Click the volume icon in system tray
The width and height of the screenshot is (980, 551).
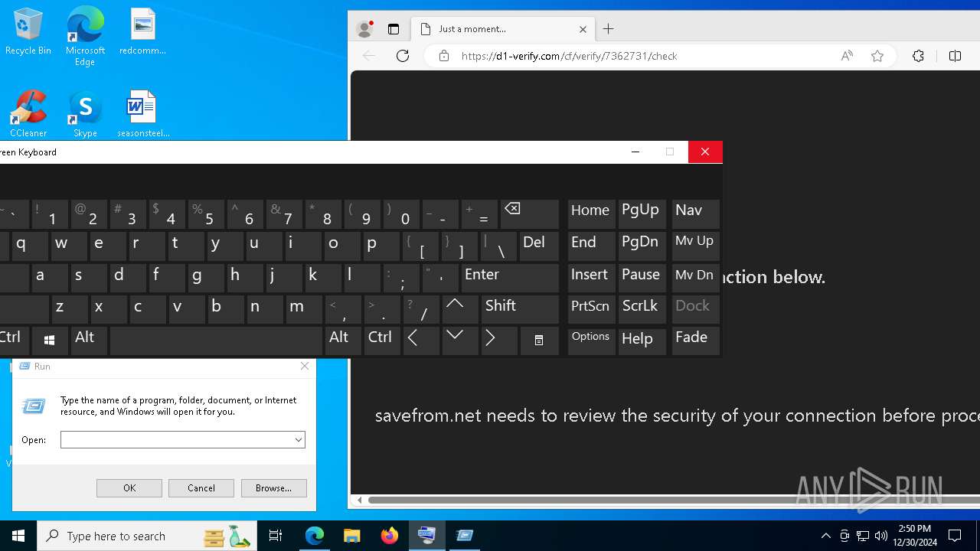[x=881, y=536]
